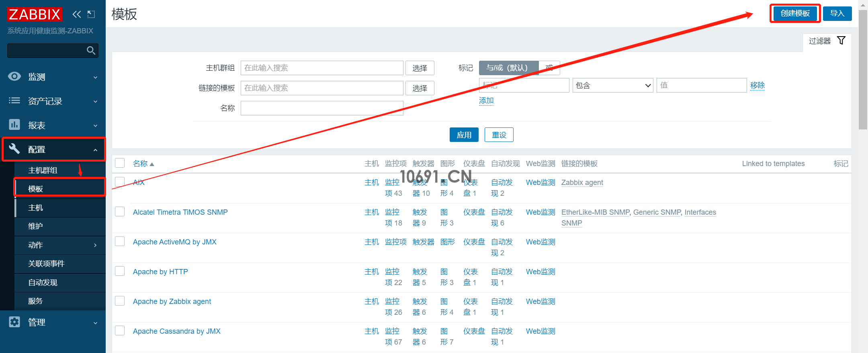
Task: Open the 模板 menu item
Action: tap(60, 189)
